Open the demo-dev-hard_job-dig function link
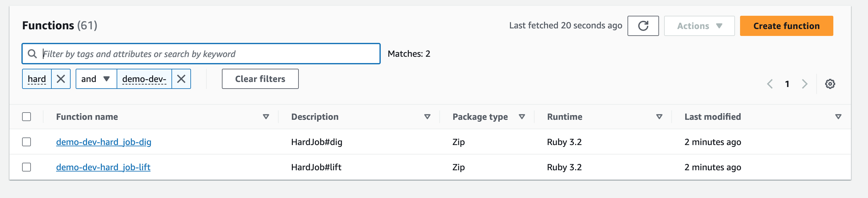Viewport: 868px width, 198px height. pyautogui.click(x=103, y=142)
